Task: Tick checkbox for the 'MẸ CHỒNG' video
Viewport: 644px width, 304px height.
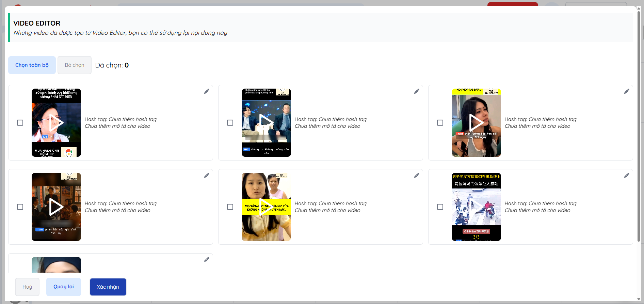Action: tap(230, 207)
